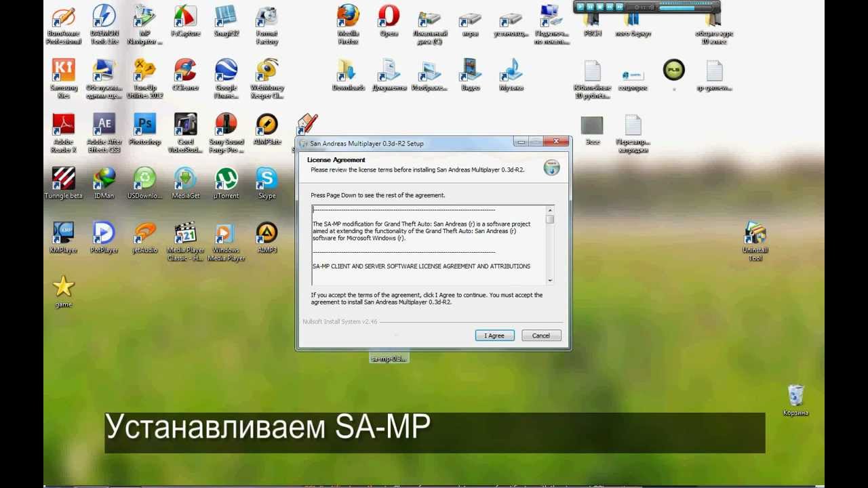Image resolution: width=868 pixels, height=488 pixels.
Task: Open the Tunngle beta shortcut
Action: click(x=63, y=183)
